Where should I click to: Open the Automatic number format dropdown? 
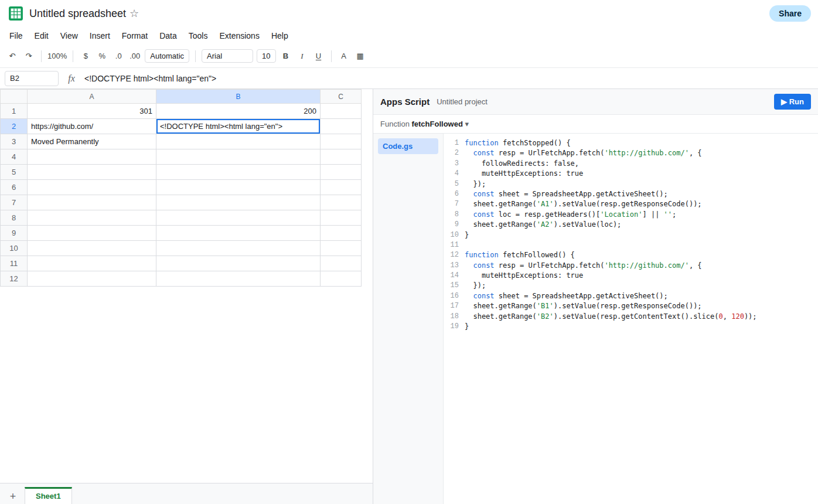tap(167, 56)
